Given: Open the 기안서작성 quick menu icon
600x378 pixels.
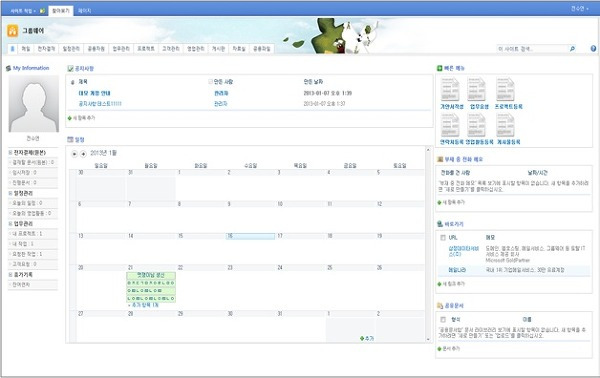Looking at the screenshot, I should [x=450, y=89].
